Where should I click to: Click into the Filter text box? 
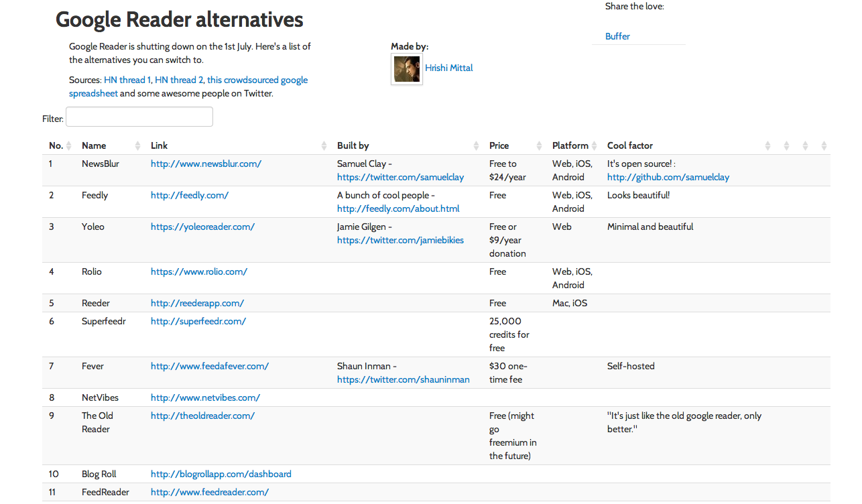tap(139, 117)
